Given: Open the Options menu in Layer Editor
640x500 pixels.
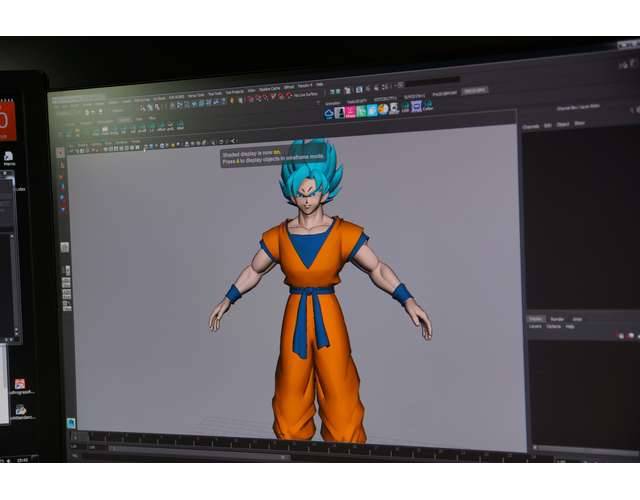Looking at the screenshot, I should (553, 327).
